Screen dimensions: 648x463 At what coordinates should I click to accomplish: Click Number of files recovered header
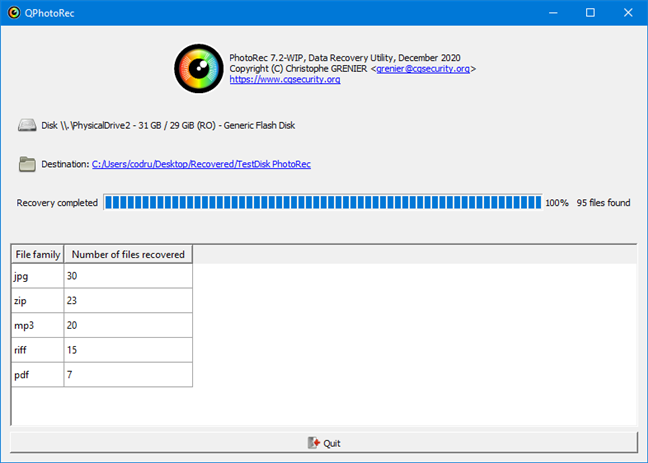click(x=128, y=254)
